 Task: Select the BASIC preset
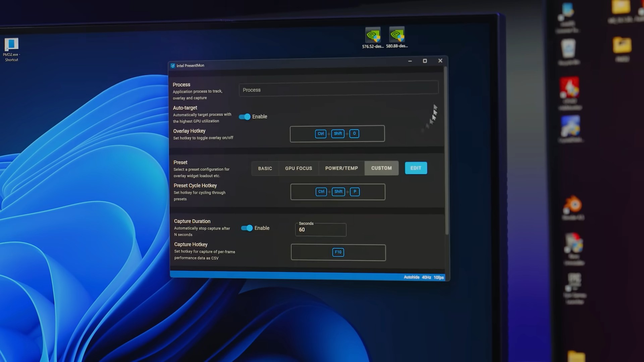point(265,168)
